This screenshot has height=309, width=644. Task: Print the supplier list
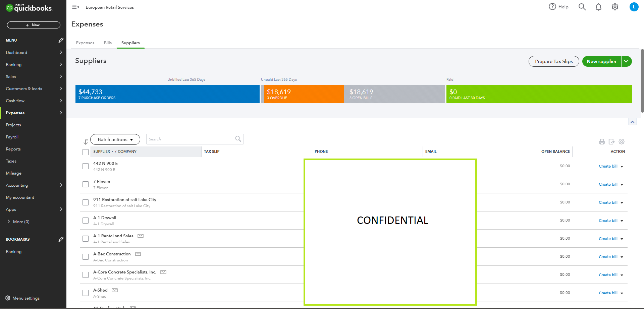click(x=602, y=142)
